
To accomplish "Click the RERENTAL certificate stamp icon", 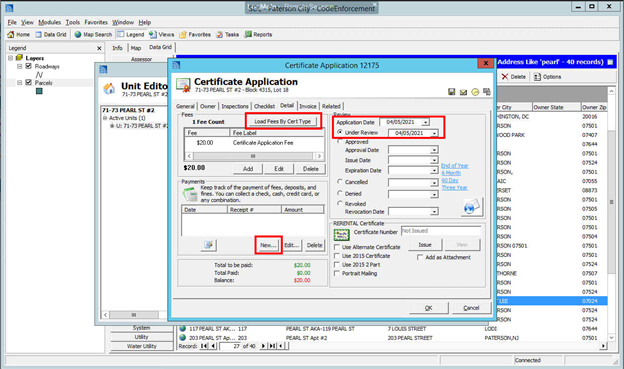I will (341, 235).
